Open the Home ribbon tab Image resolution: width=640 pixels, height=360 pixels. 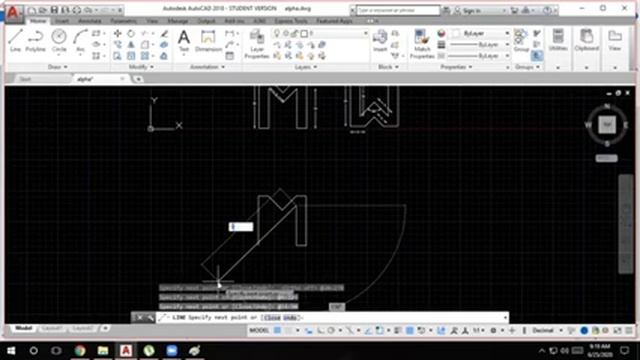pyautogui.click(x=38, y=21)
